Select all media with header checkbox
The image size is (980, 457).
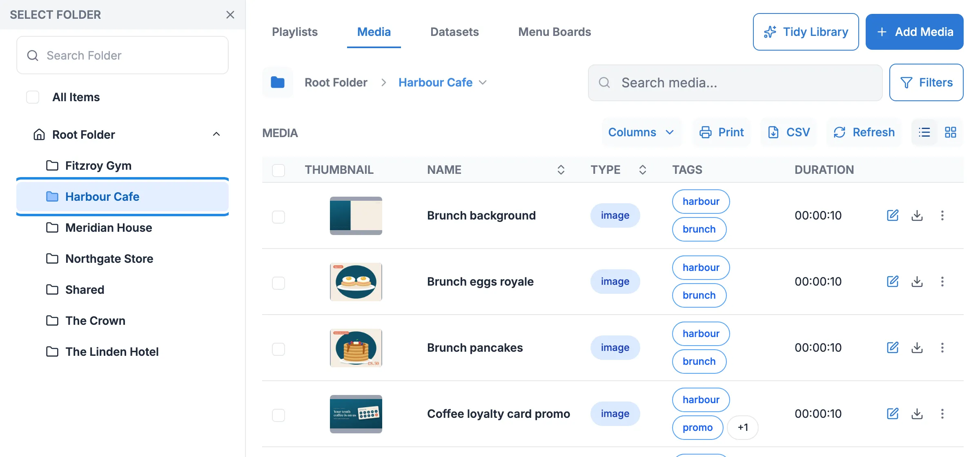[x=278, y=170]
